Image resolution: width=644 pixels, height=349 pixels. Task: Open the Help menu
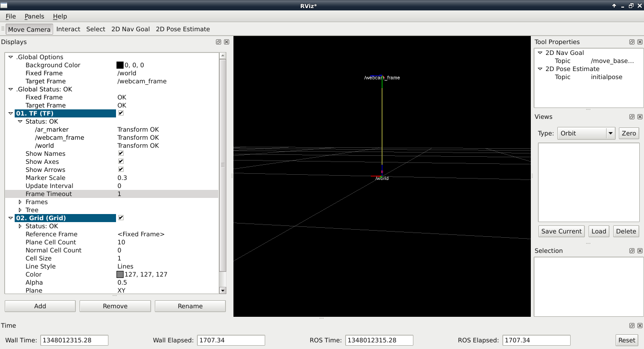[60, 17]
